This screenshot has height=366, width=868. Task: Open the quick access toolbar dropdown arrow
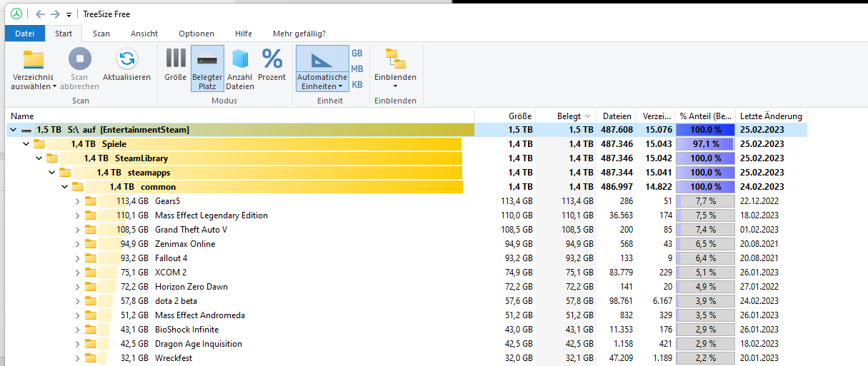pos(69,14)
